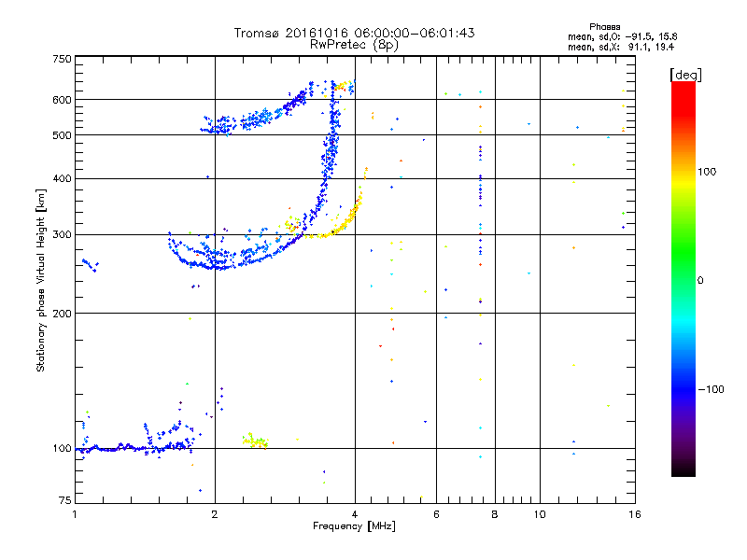Click y-axis tick label "500"
The width and height of the screenshot is (747, 560).
(62, 135)
